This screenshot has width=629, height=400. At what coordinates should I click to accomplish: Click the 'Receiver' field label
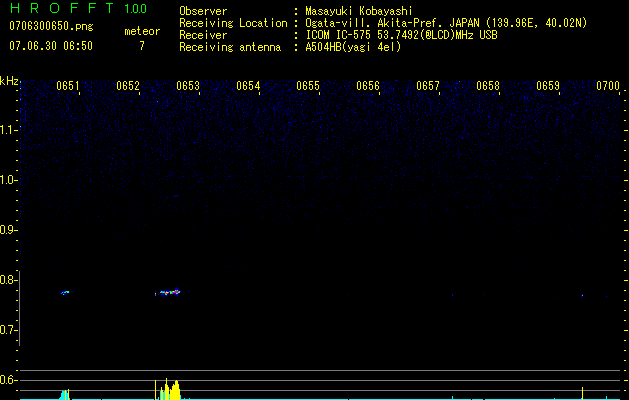203,35
